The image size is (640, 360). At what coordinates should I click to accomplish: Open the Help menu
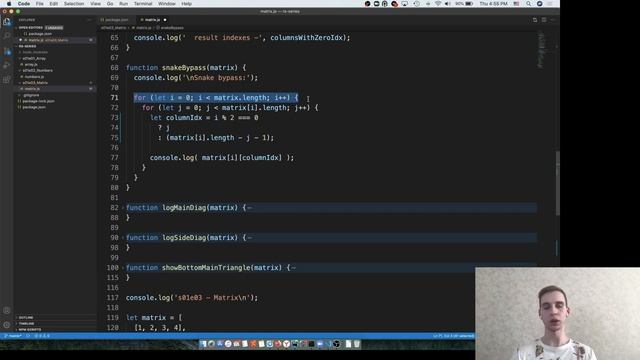[x=187, y=4]
